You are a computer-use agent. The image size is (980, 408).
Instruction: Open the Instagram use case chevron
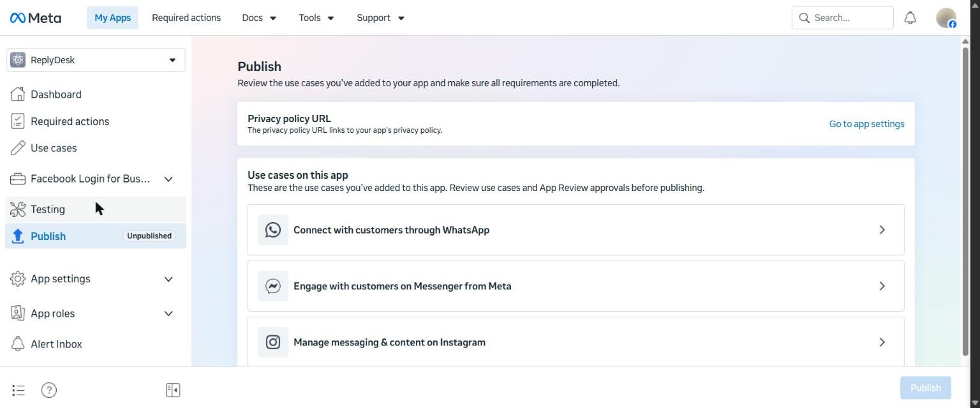coord(882,342)
